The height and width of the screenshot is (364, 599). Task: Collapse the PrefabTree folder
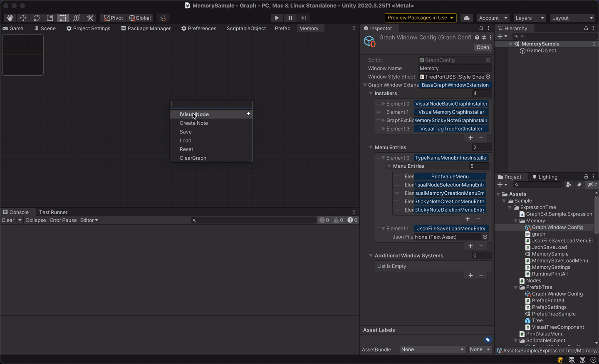tap(516, 287)
